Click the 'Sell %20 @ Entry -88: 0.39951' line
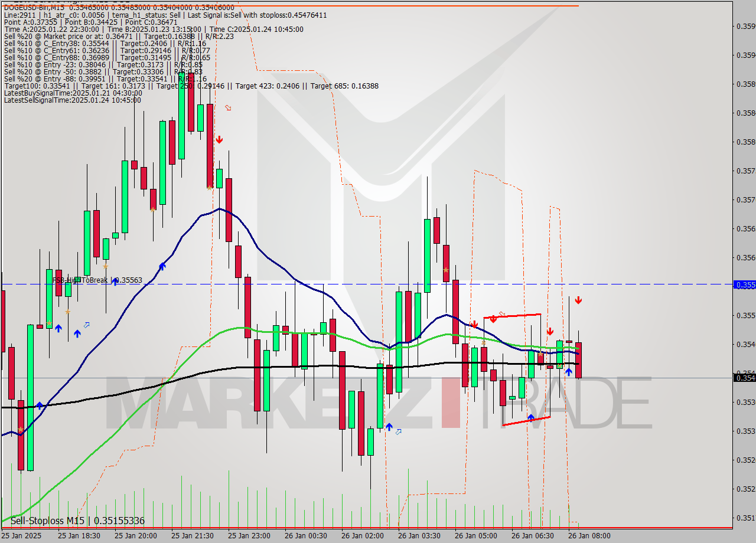The height and width of the screenshot is (543, 756). pos(105,78)
